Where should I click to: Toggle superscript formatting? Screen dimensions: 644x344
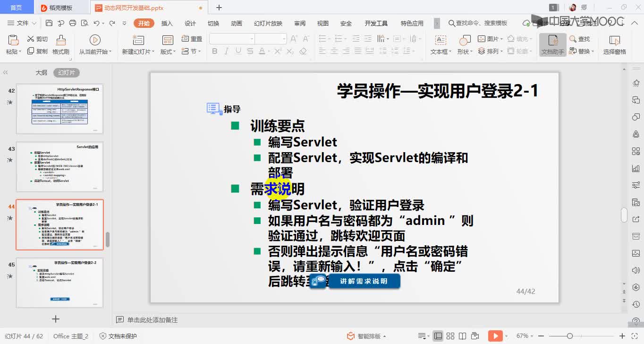[x=278, y=51]
